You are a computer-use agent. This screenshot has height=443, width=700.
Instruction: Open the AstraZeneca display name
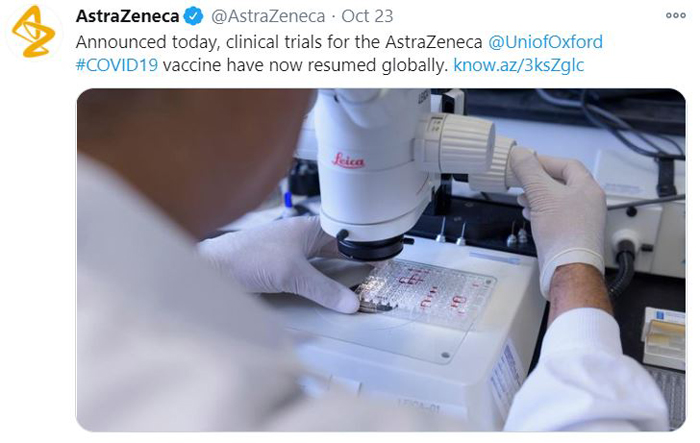(127, 17)
